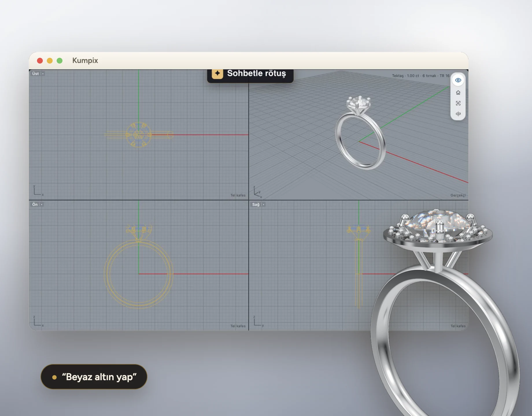The height and width of the screenshot is (416, 532).
Task: Click Tel kafes label in Ön viewport
Action: 238,326
